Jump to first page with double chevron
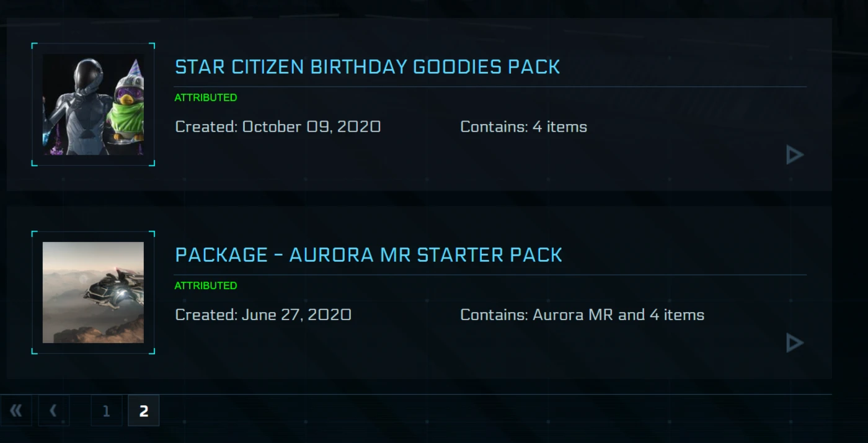The image size is (868, 443). coord(16,410)
